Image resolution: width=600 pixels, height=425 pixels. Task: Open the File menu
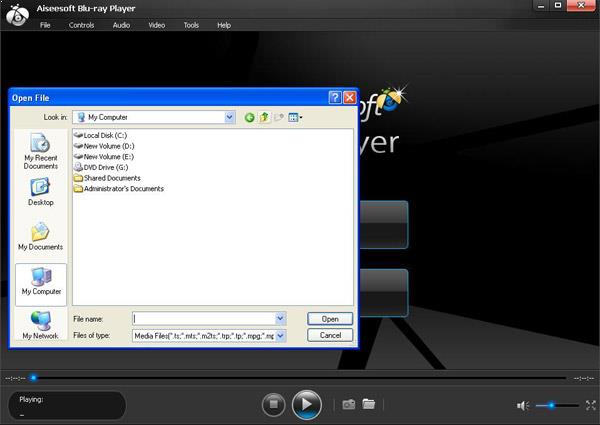pyautogui.click(x=45, y=25)
